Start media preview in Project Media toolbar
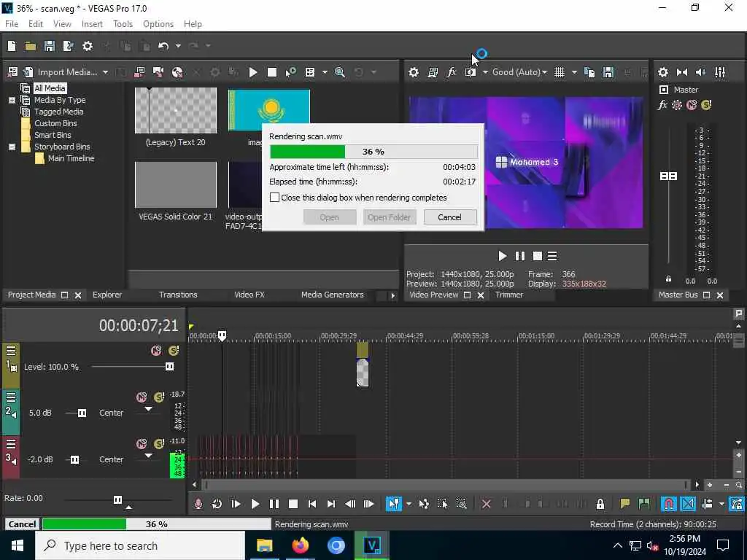747x560 pixels. pos(253,72)
